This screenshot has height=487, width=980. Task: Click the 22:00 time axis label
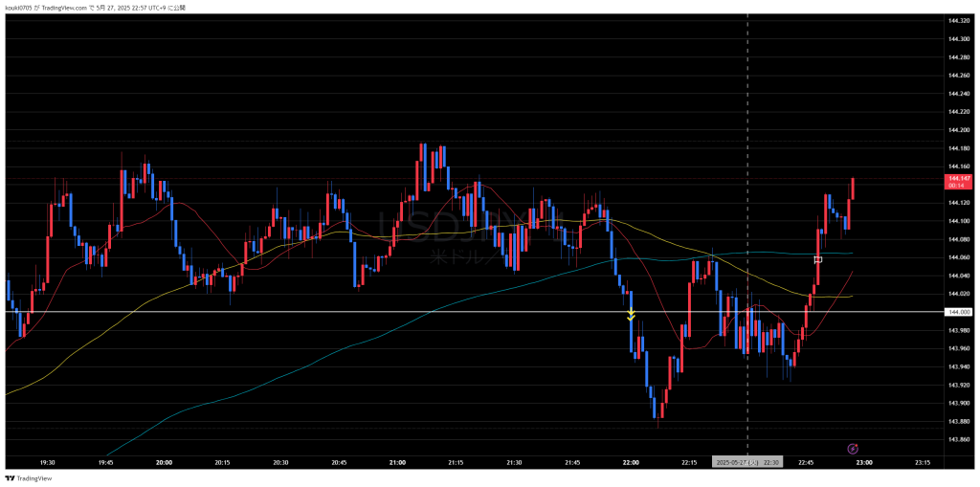tap(631, 462)
